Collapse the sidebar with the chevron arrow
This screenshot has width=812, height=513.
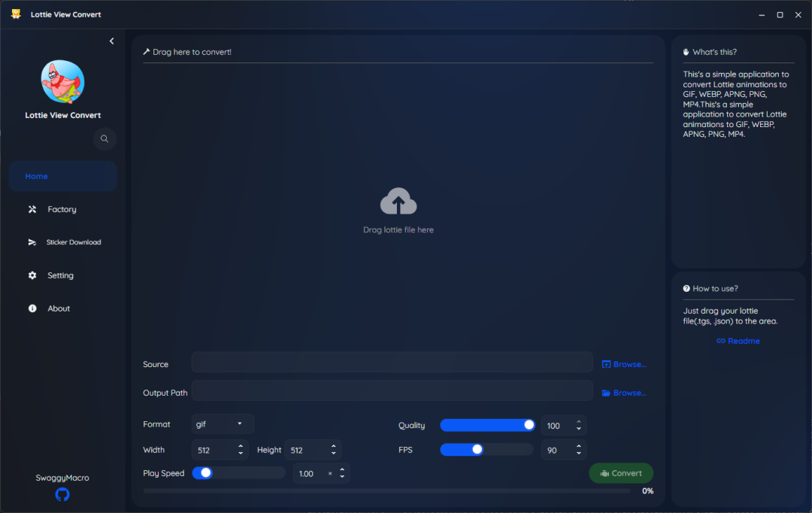pos(111,41)
